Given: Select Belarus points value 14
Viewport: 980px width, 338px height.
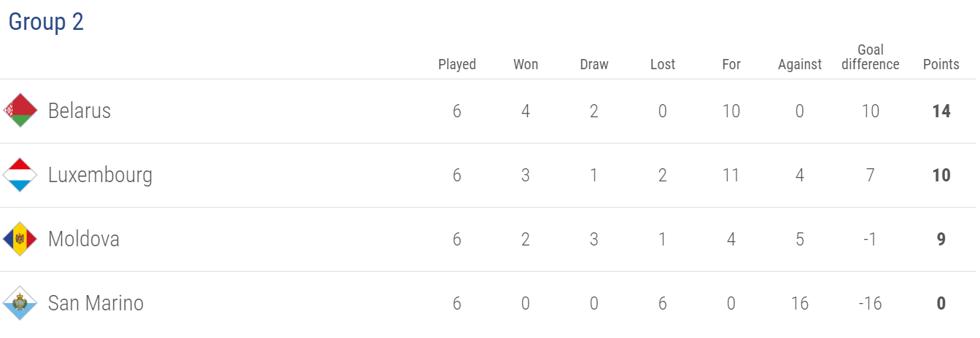Looking at the screenshot, I should (x=941, y=111).
